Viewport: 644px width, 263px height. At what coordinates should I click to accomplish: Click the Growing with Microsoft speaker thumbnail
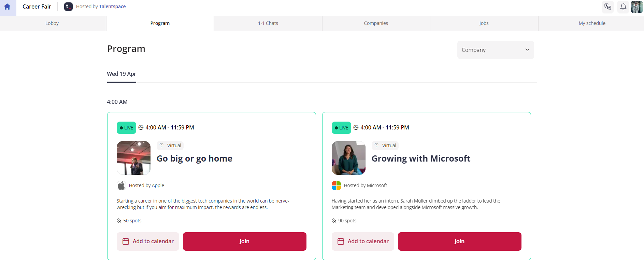point(348,158)
